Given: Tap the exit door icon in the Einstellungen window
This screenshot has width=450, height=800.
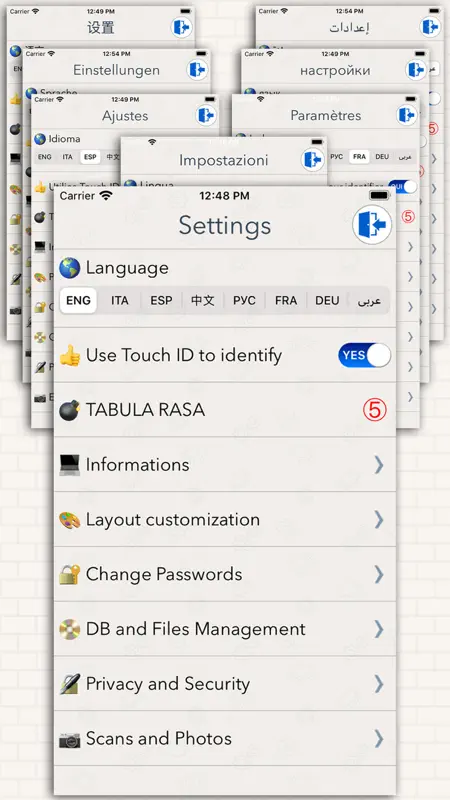Looking at the screenshot, I should (x=198, y=69).
